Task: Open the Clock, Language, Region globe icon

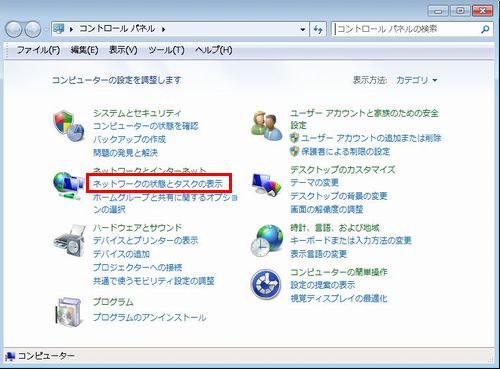Action: click(x=266, y=241)
